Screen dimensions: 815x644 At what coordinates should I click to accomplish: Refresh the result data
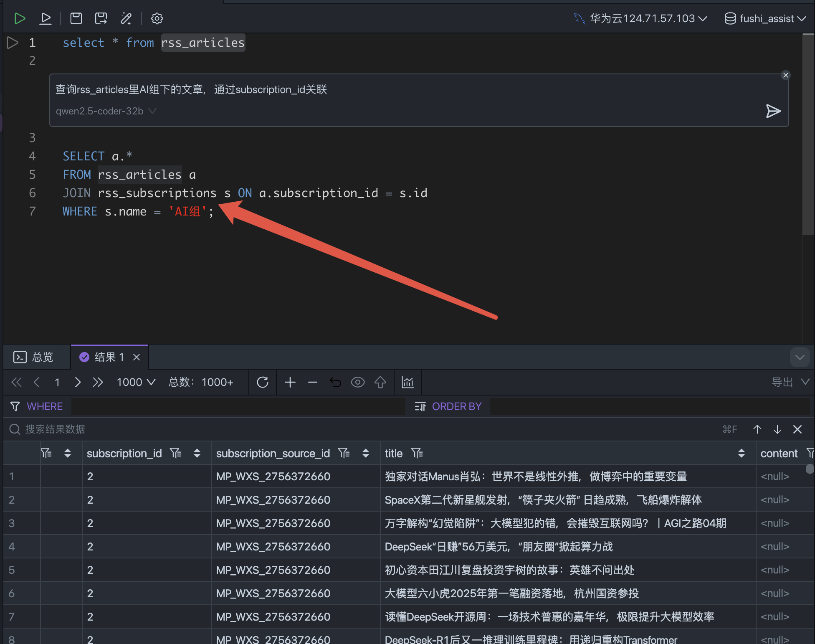[263, 382]
